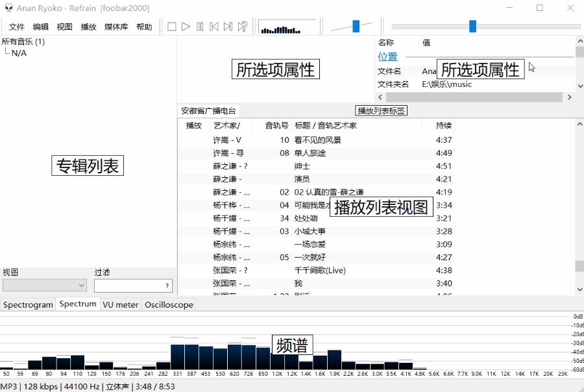Skip to the next track
Viewport: 584px width, 392px height.
pos(228,27)
